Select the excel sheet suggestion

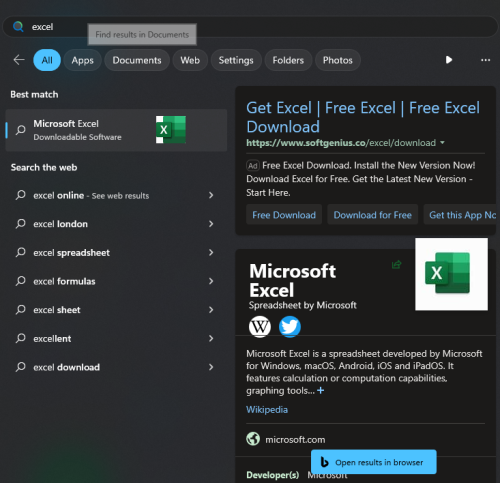pyautogui.click(x=116, y=310)
